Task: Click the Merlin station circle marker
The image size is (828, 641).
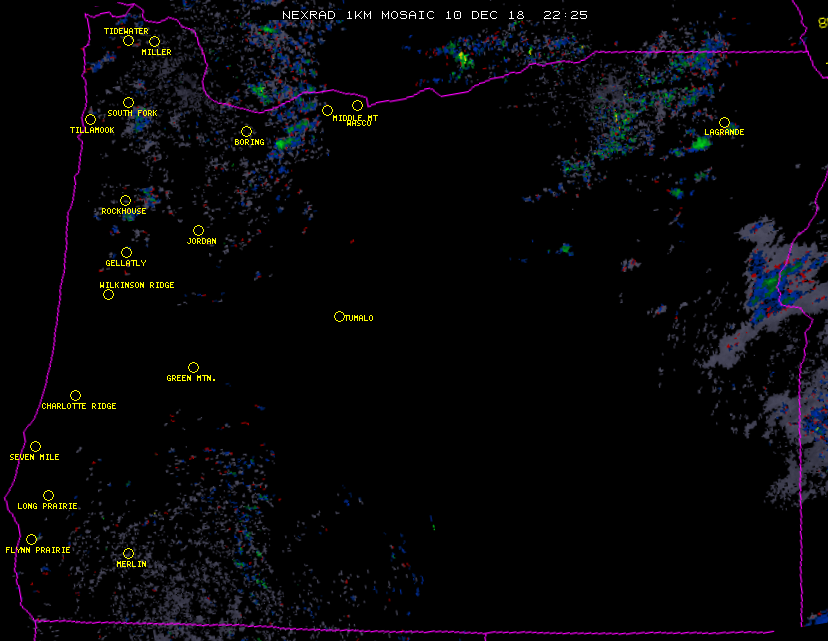Action: 128,553
